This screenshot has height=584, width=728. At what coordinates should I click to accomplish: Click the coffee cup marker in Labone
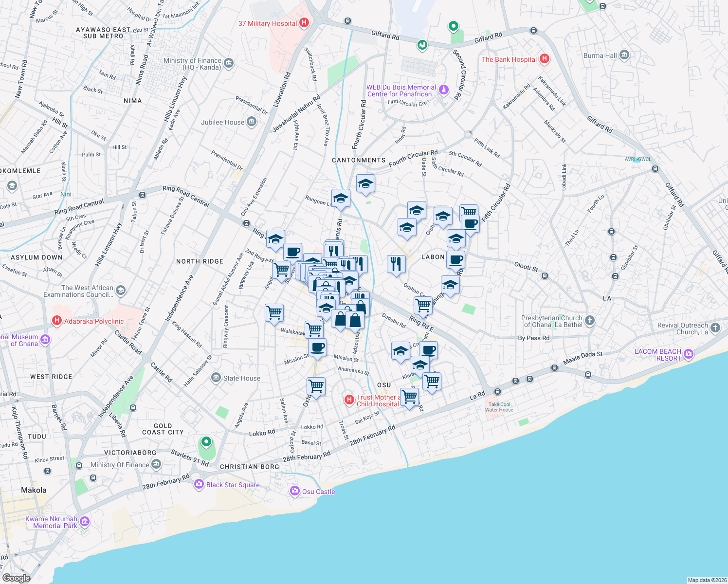pos(455,259)
